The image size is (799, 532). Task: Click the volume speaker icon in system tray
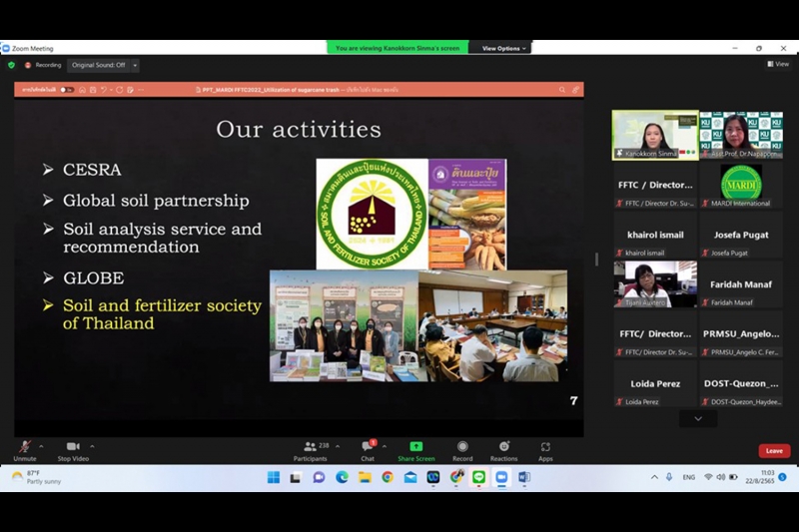click(x=721, y=477)
